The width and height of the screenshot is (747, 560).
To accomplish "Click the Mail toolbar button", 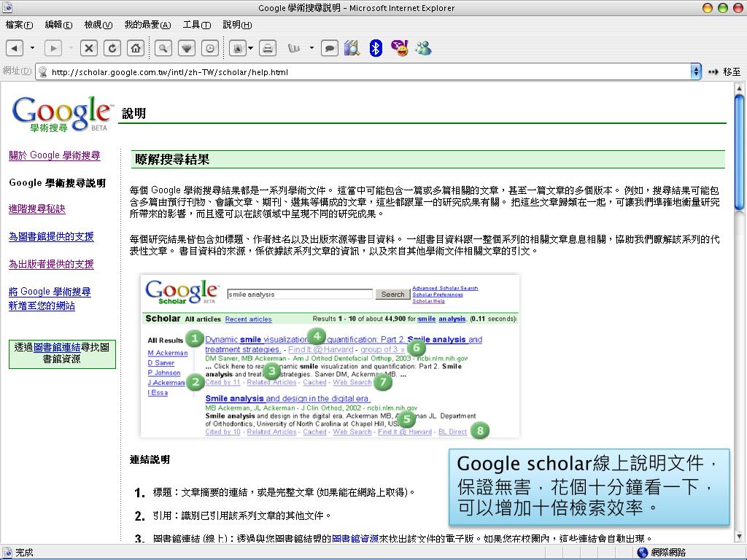I will [237, 48].
